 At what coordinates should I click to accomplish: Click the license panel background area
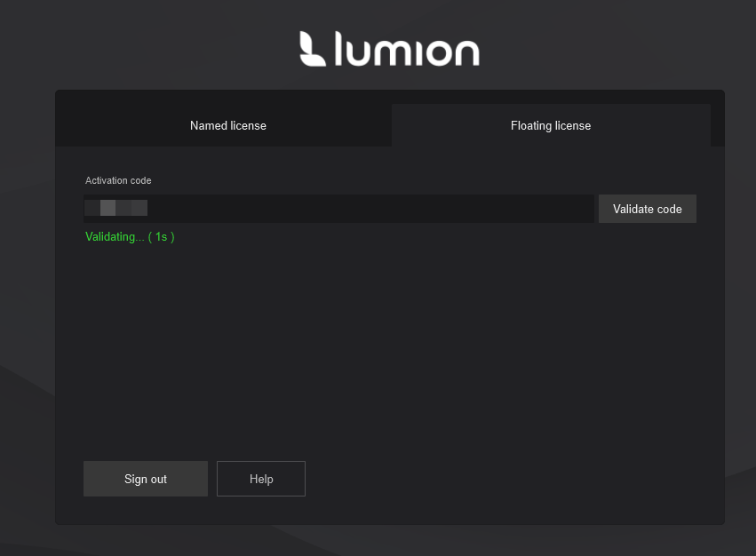tap(389, 355)
